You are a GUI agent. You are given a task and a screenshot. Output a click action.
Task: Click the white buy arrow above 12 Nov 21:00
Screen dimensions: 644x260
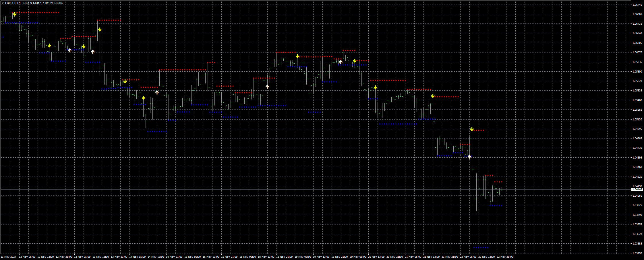(x=69, y=50)
